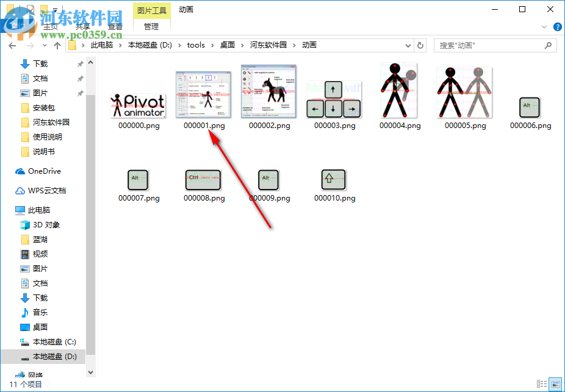
Task: Click the Up arrow to go to parent folder
Action: (x=57, y=45)
